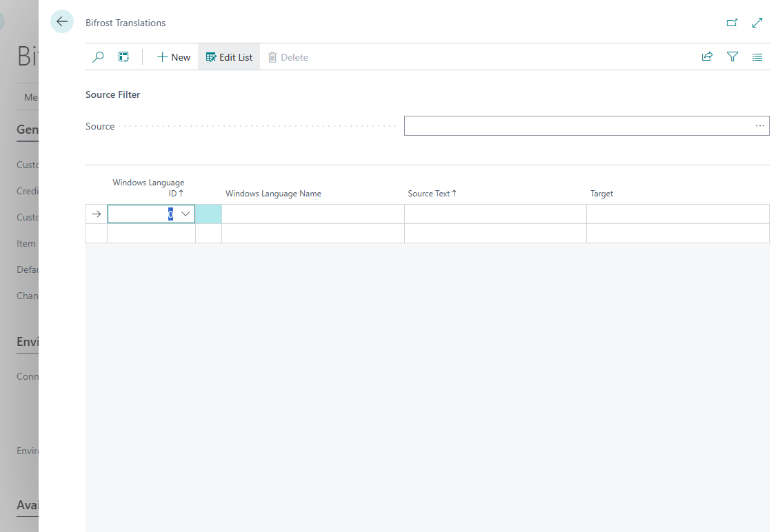Go back using the back arrow
Image resolution: width=778 pixels, height=532 pixels.
pyautogui.click(x=62, y=22)
